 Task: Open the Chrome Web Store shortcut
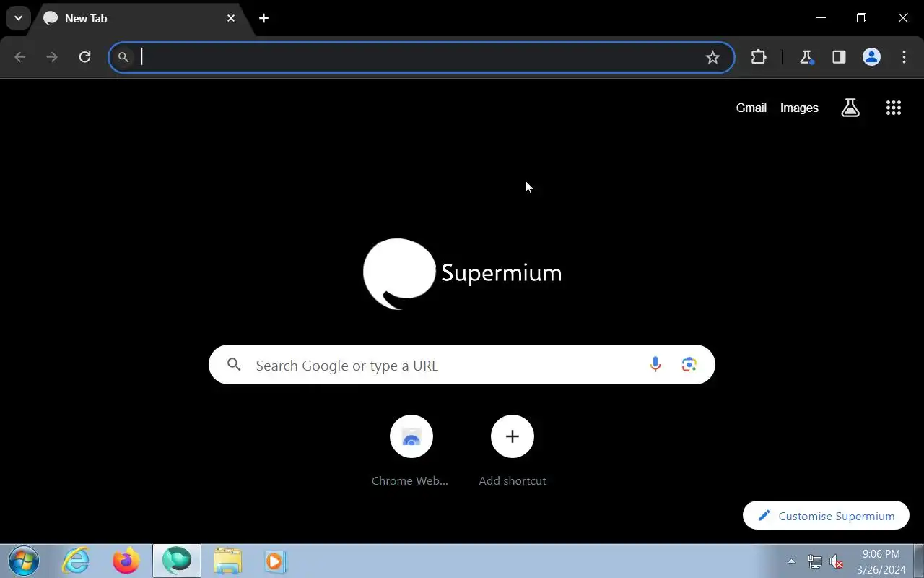click(x=411, y=450)
